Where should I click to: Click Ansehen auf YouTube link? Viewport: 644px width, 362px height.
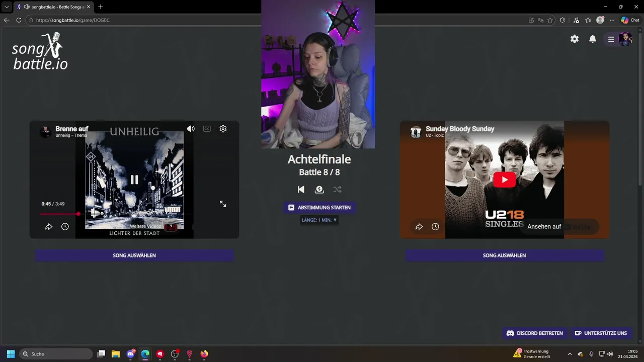[x=559, y=227]
